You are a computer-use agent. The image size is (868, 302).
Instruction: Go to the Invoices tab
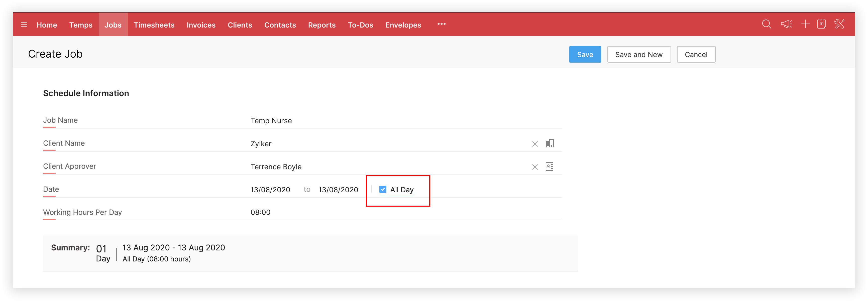point(201,25)
